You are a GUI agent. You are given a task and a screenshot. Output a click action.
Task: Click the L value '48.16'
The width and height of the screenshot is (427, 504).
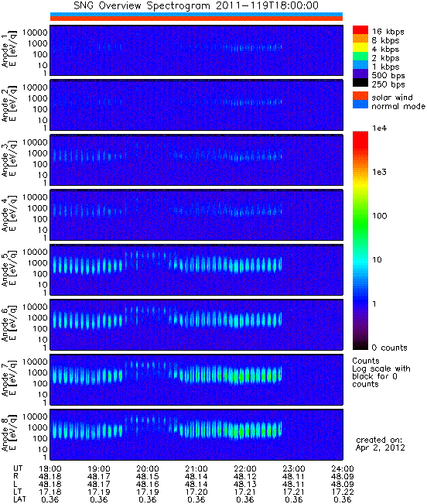148,485
